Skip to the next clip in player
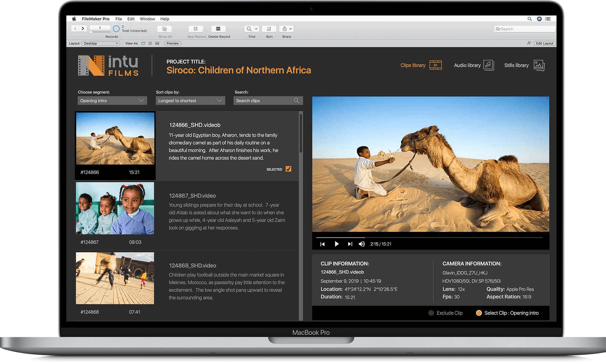The height and width of the screenshot is (364, 606). click(x=350, y=244)
